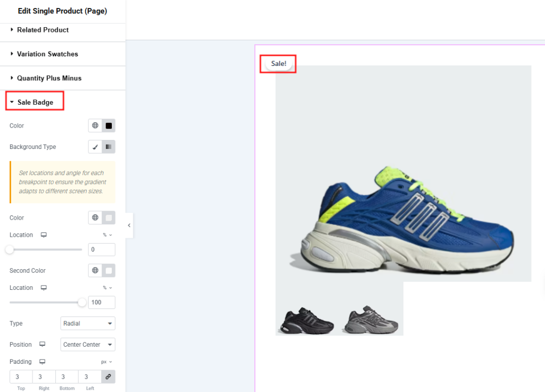Change unit dropdown of second Location
545x392 pixels.
(108, 288)
